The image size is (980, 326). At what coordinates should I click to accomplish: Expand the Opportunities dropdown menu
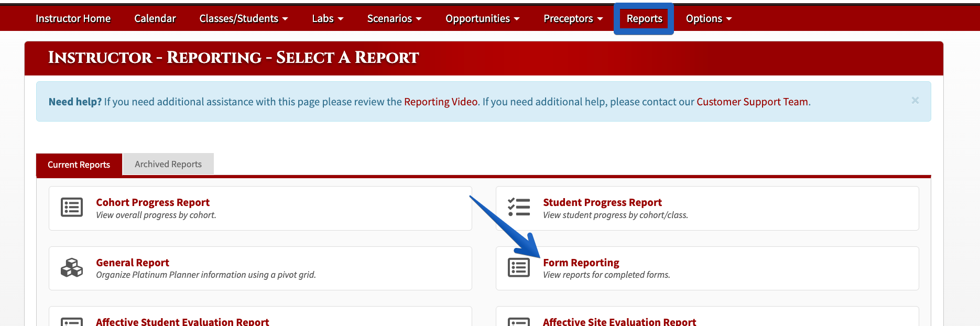click(483, 18)
